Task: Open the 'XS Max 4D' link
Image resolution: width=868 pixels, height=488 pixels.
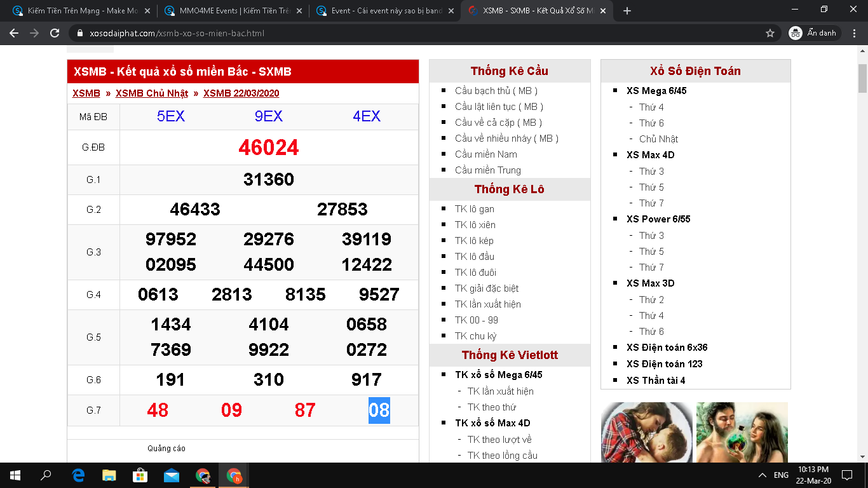Action: 651,155
